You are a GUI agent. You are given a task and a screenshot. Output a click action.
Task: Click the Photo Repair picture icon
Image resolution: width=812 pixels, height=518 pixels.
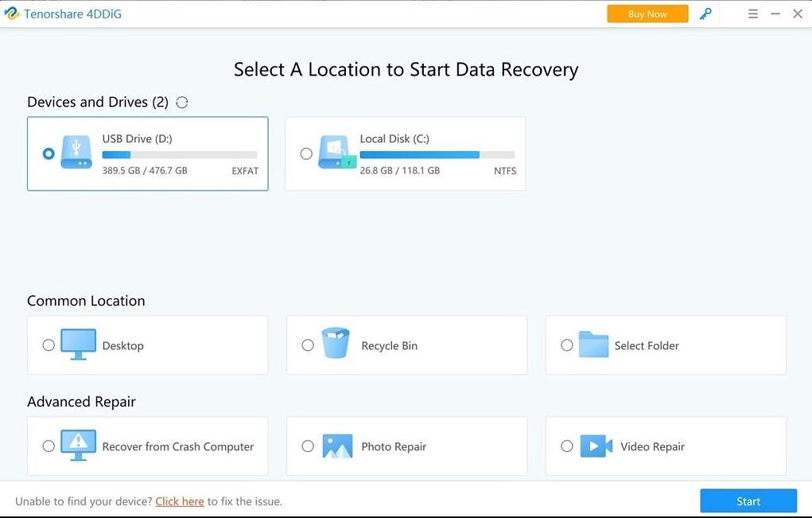tap(337, 446)
